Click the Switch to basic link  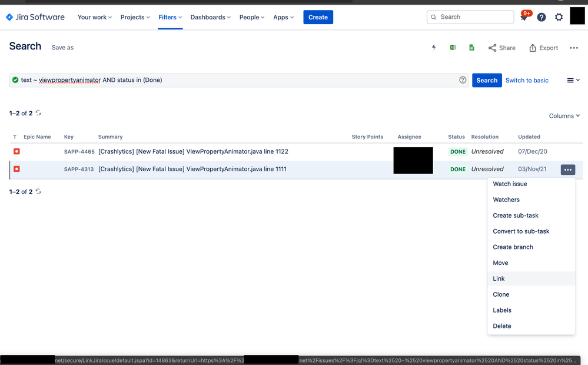[x=527, y=80]
